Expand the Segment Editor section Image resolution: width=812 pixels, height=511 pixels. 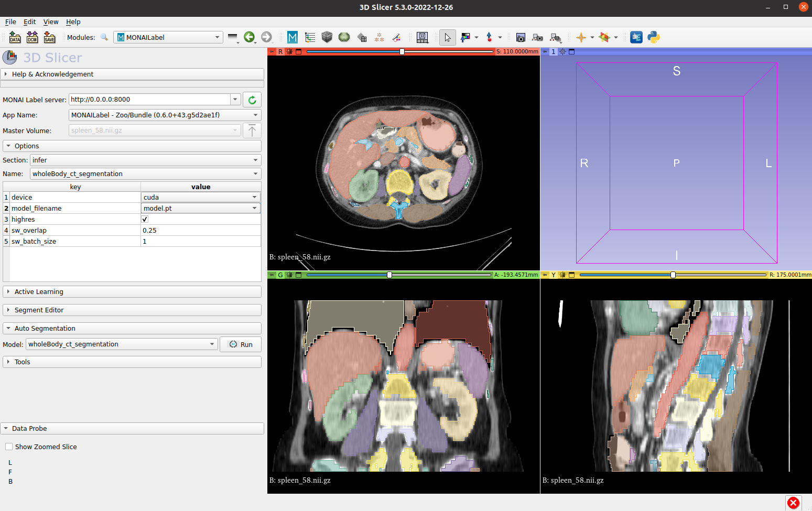coord(132,310)
